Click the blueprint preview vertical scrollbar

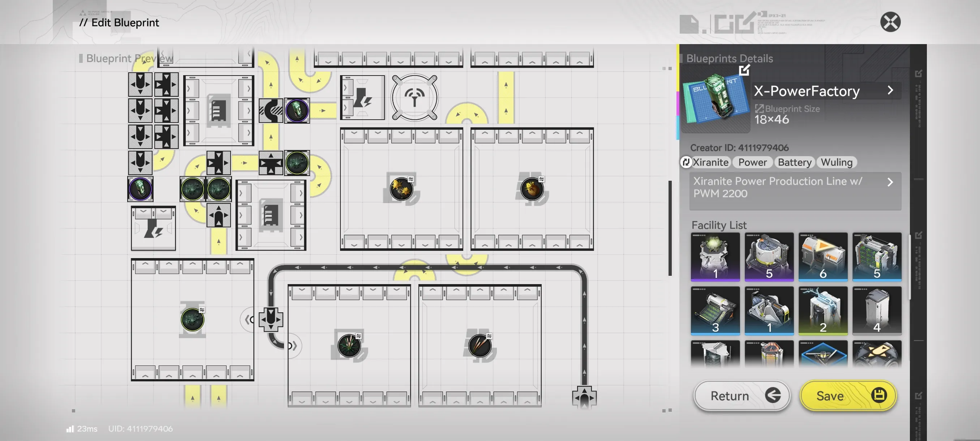click(670, 228)
